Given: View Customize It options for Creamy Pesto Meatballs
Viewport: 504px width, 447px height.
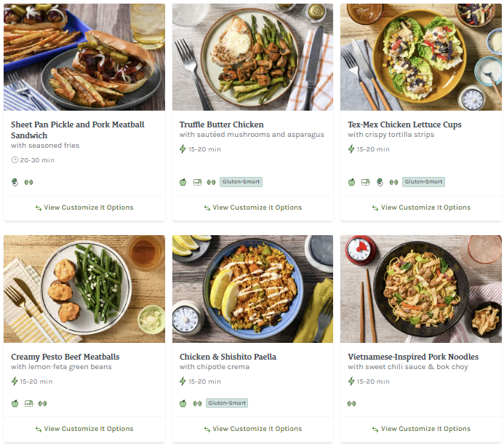Looking at the screenshot, I should 84,429.
